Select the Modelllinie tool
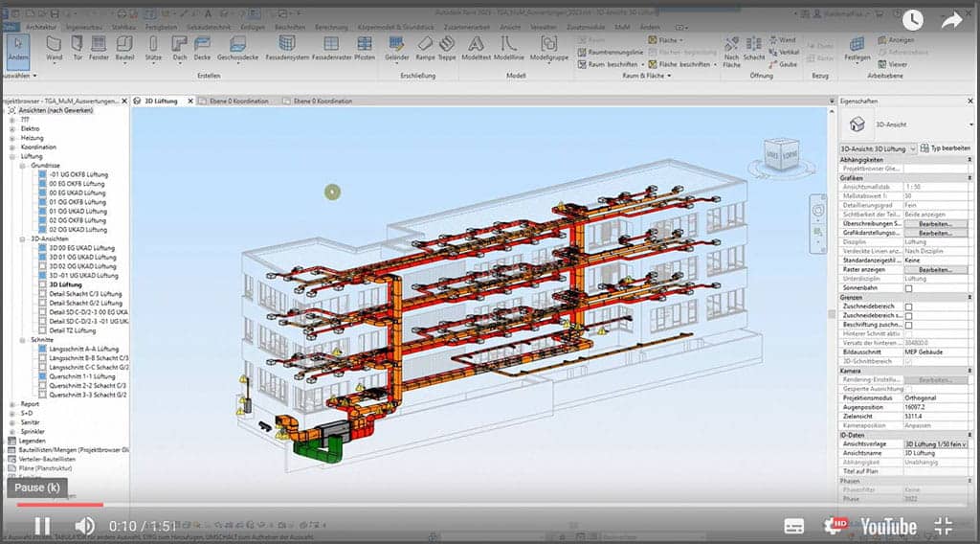The height and width of the screenshot is (544, 980). point(509,48)
